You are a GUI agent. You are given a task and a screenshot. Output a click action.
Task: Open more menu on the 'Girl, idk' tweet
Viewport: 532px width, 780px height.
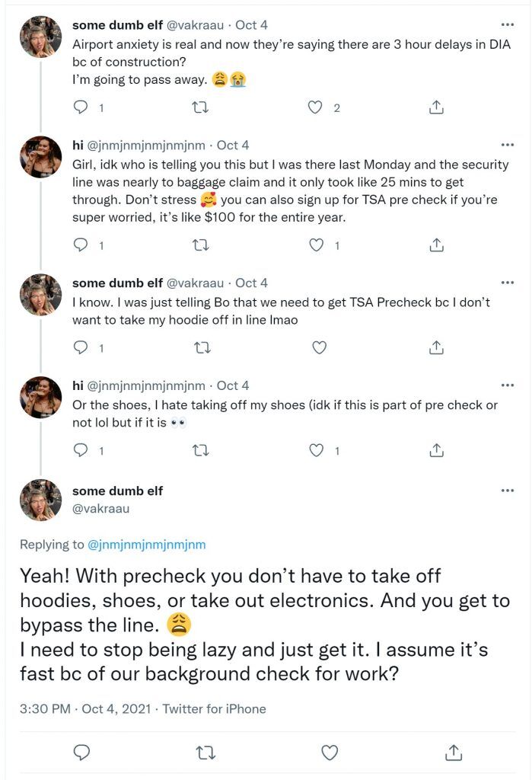point(507,145)
